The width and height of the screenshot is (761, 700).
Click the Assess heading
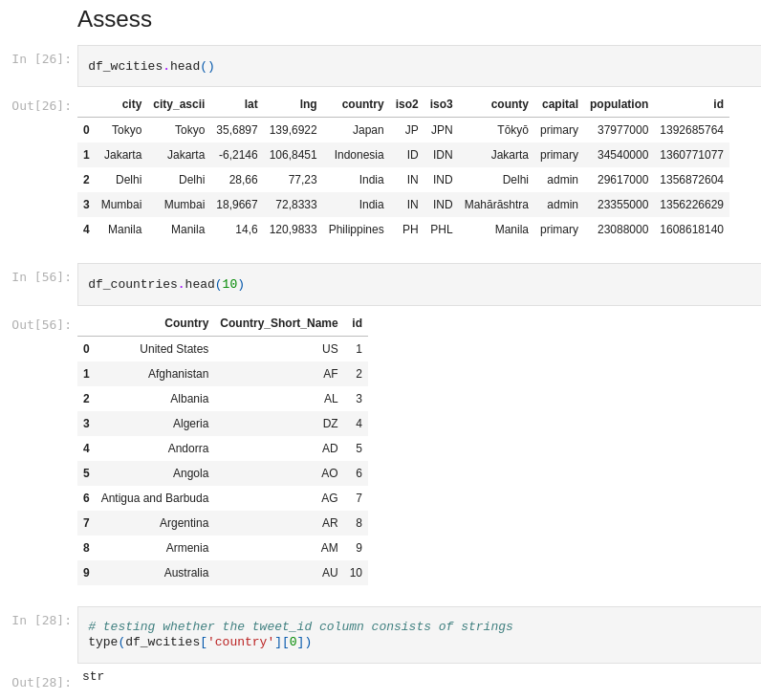click(115, 19)
